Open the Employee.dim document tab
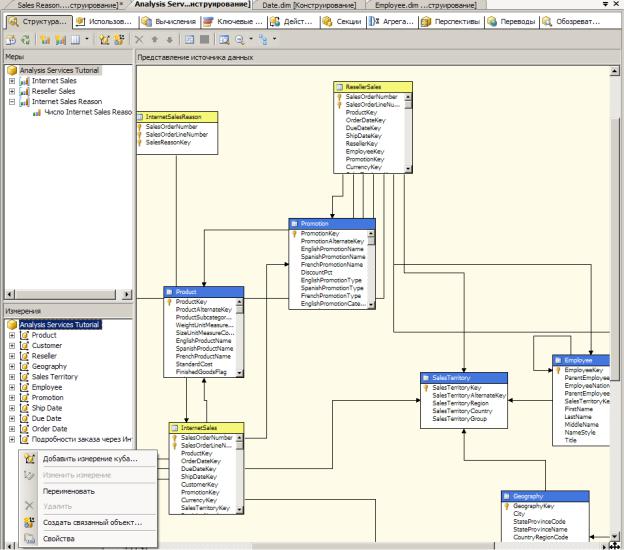 point(425,5)
